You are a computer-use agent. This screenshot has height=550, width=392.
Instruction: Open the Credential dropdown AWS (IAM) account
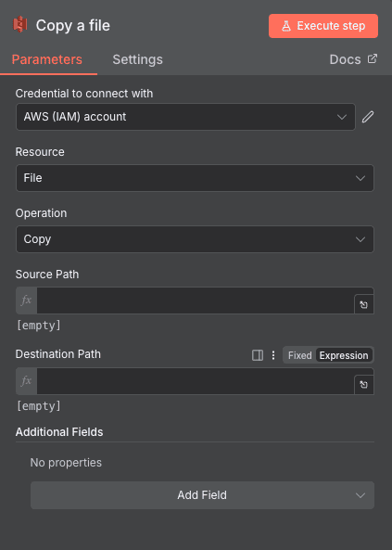pos(185,117)
